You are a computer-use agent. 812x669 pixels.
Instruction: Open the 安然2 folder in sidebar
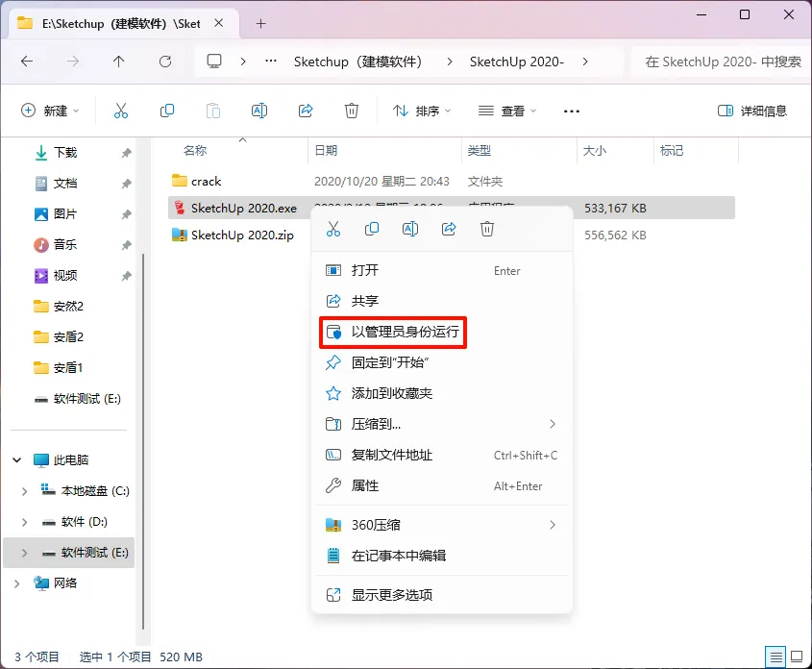(68, 307)
